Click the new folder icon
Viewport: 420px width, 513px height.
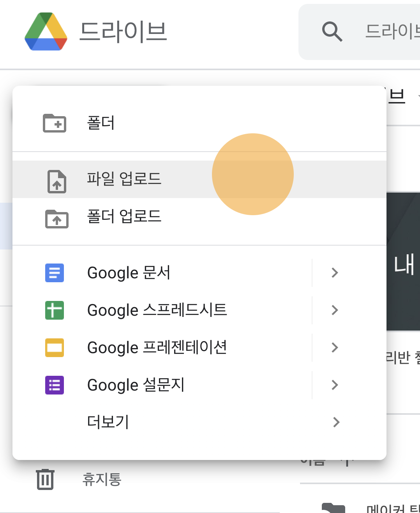coord(55,123)
